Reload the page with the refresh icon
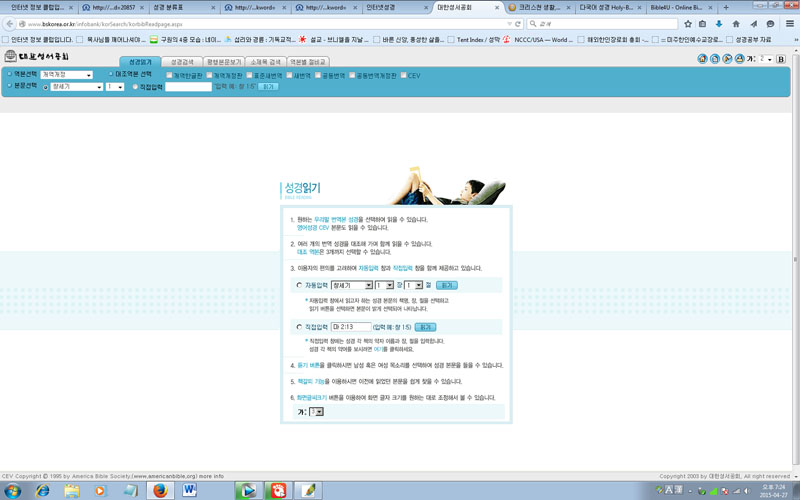The width and height of the screenshot is (800, 500). (x=517, y=23)
